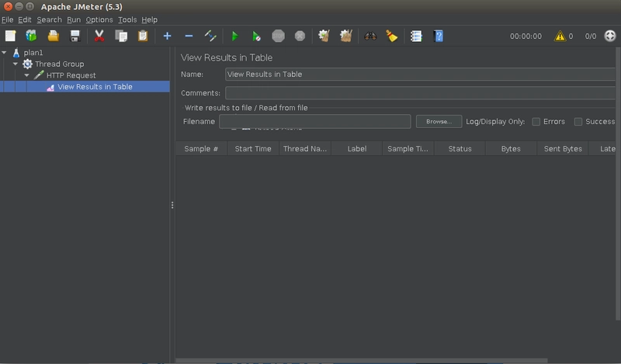The height and width of the screenshot is (364, 621).
Task: Click the Filename input field
Action: coord(315,122)
